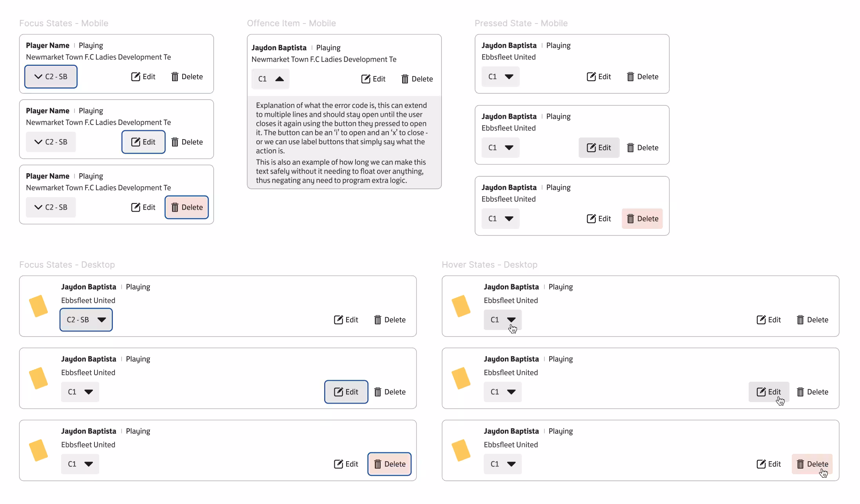Viewport: 860px width, 504px height.
Task: Click Edit pencil icon in third Pressed State - Mobile card
Action: coord(591,218)
